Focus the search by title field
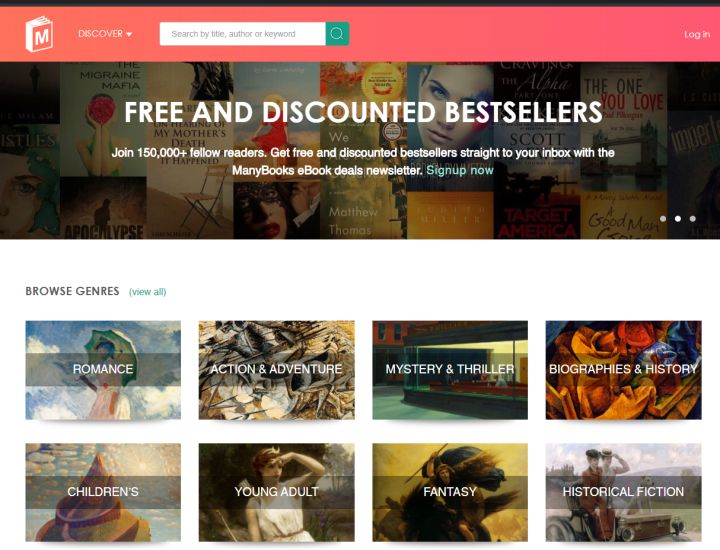The height and width of the screenshot is (550, 720). coord(242,34)
